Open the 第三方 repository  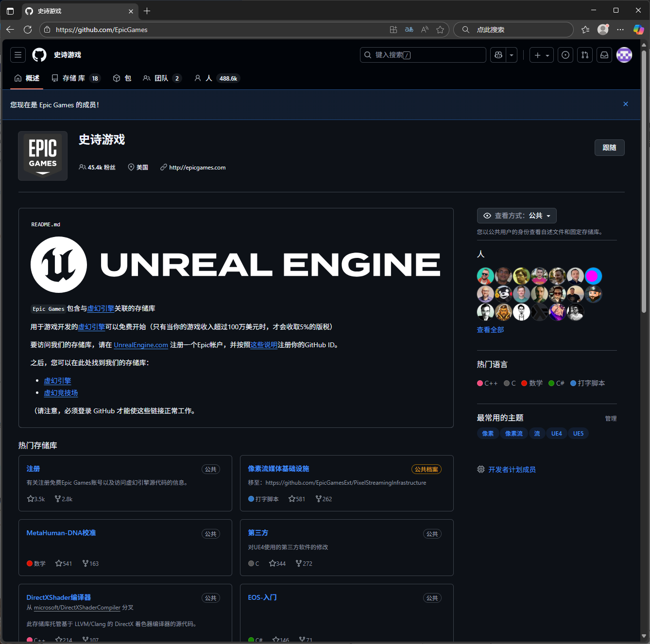[x=258, y=533]
